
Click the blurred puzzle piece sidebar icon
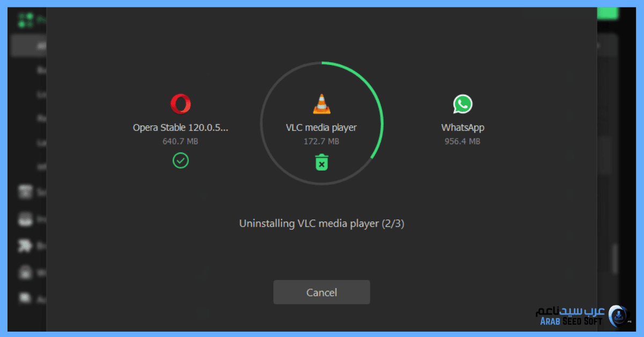click(x=26, y=245)
